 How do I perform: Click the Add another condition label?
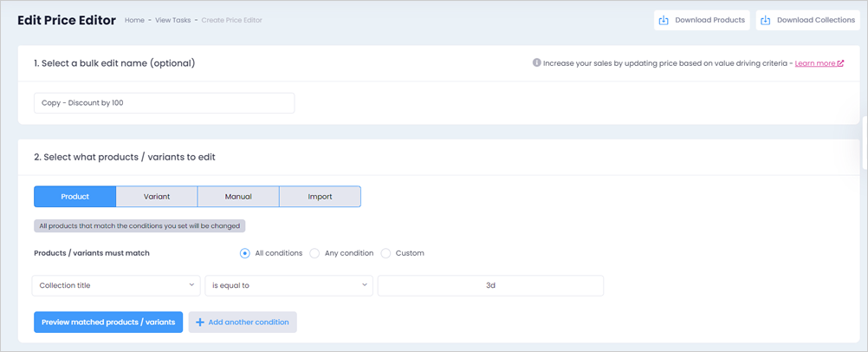[x=249, y=322]
